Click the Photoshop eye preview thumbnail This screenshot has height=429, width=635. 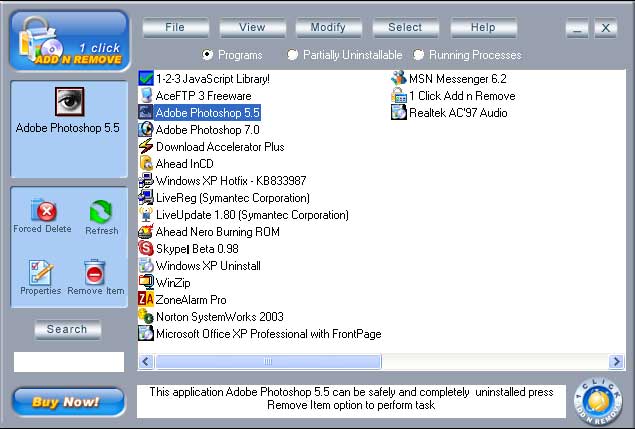(70, 101)
